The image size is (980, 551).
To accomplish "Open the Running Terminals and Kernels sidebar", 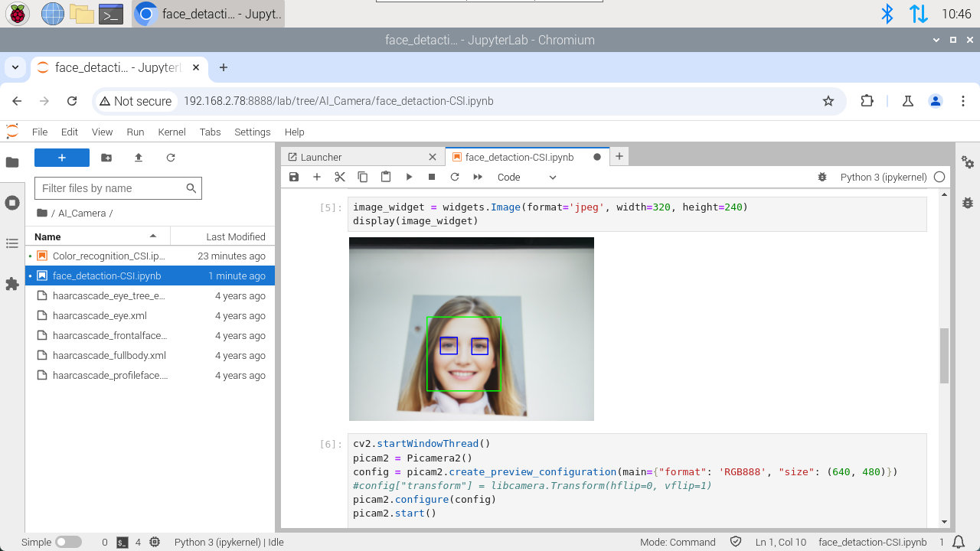I will click(x=12, y=203).
